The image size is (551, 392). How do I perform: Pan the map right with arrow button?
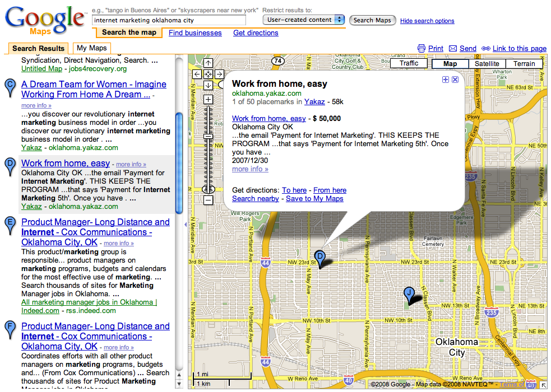(x=219, y=74)
